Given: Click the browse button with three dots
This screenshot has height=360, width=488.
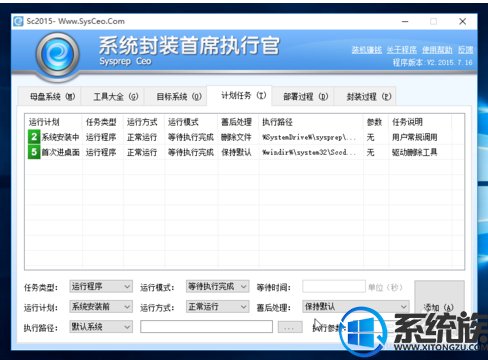Looking at the screenshot, I should coord(290,327).
